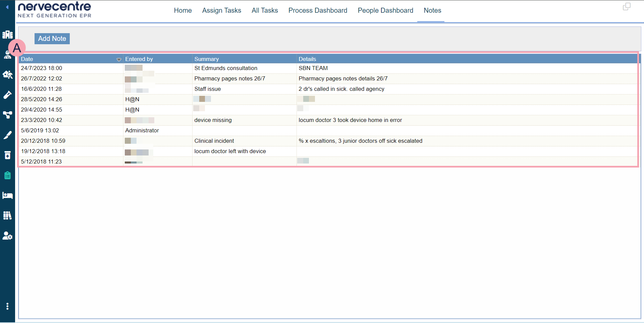Select the green clipboard tasks icon
The width and height of the screenshot is (644, 323).
(x=7, y=175)
